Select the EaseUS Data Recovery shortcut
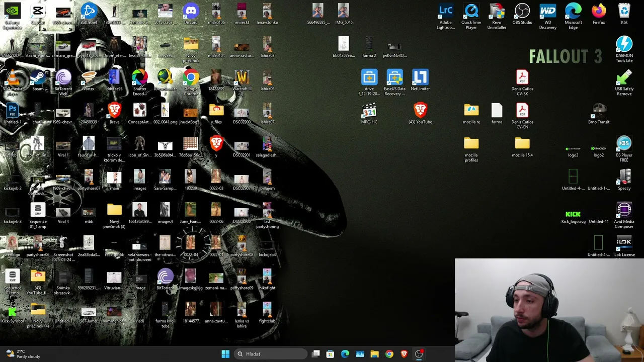Viewport: 644px width, 362px height. coord(394,83)
